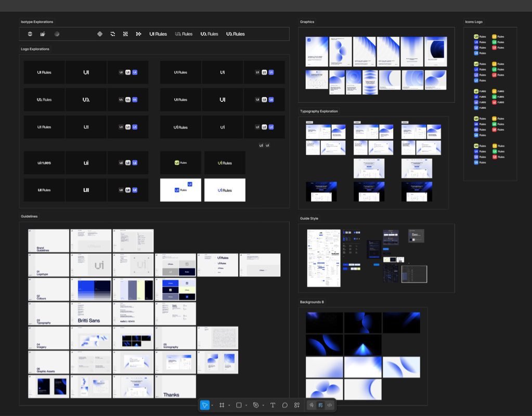Select the Graphics frame label

[x=307, y=22]
